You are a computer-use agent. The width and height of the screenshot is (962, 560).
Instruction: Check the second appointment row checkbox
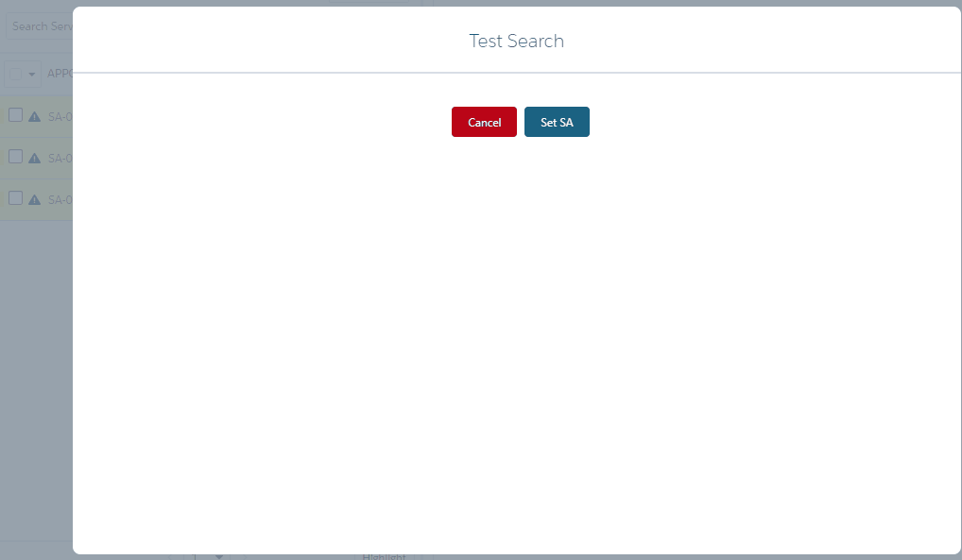[15, 157]
